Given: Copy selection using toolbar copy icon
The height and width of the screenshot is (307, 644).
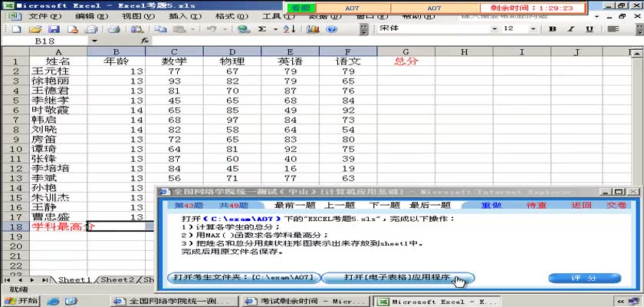Looking at the screenshot, I should (x=159, y=29).
